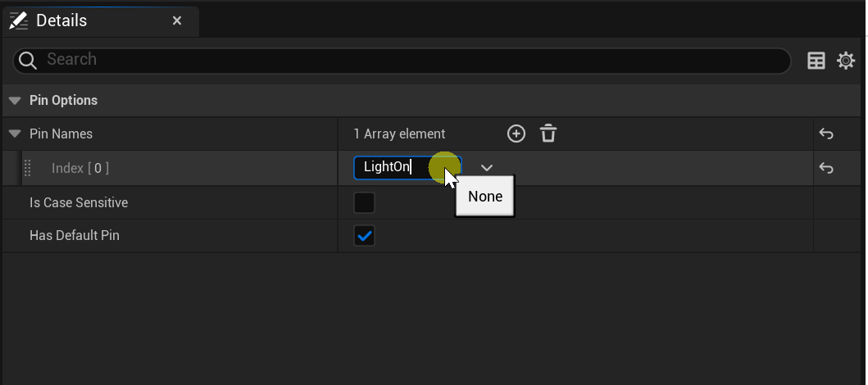Close the Details tab
Viewport: 868px width, 385px height.
(177, 20)
